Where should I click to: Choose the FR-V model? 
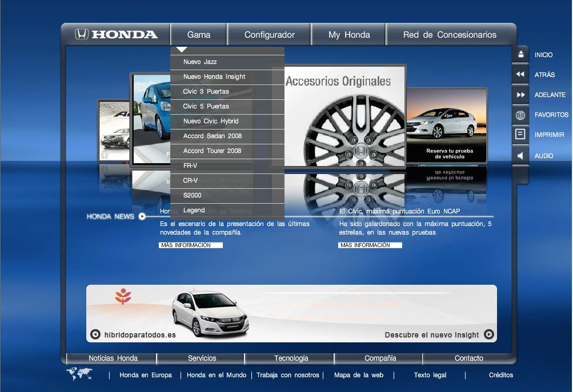[x=227, y=165]
